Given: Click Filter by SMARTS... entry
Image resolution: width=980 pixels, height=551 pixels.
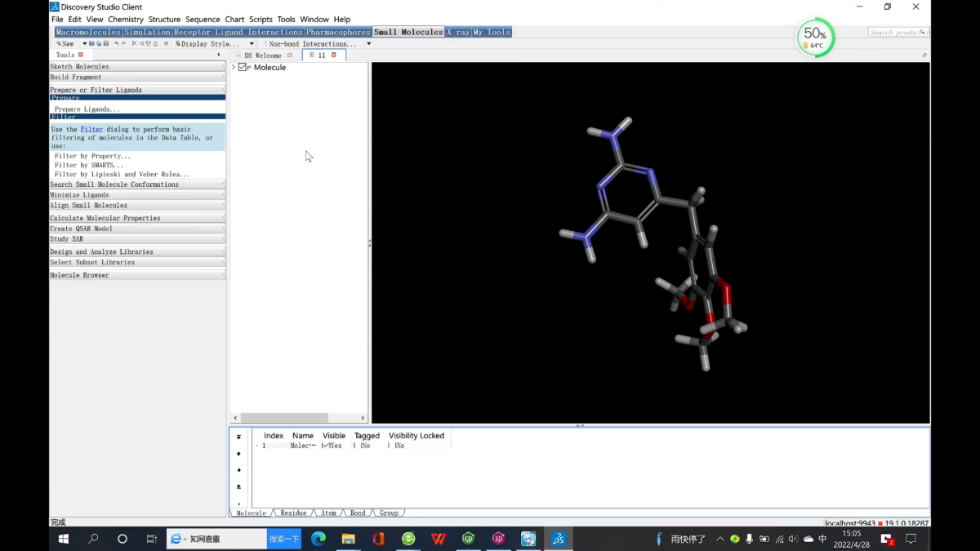Looking at the screenshot, I should [x=89, y=165].
